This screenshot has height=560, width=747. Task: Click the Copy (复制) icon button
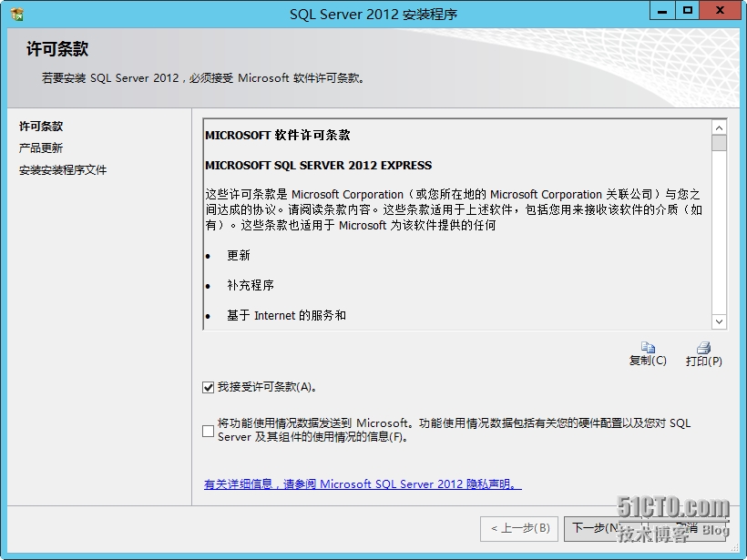[648, 354]
